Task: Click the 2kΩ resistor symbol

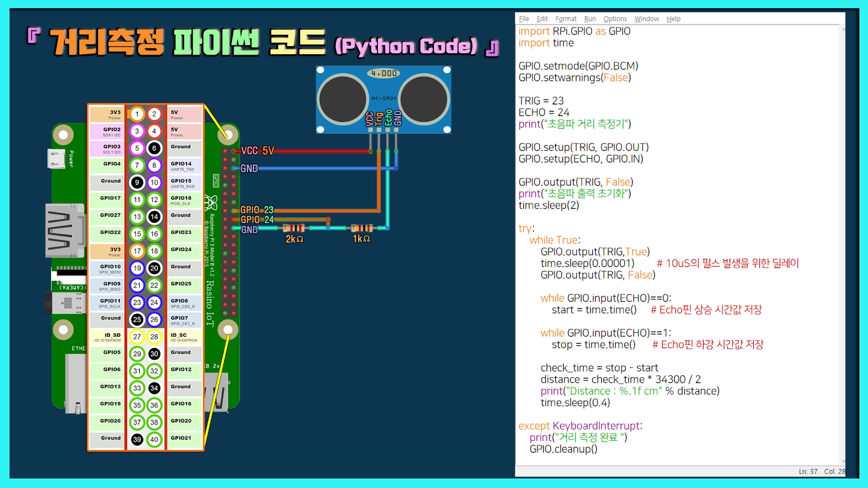Action: point(294,228)
